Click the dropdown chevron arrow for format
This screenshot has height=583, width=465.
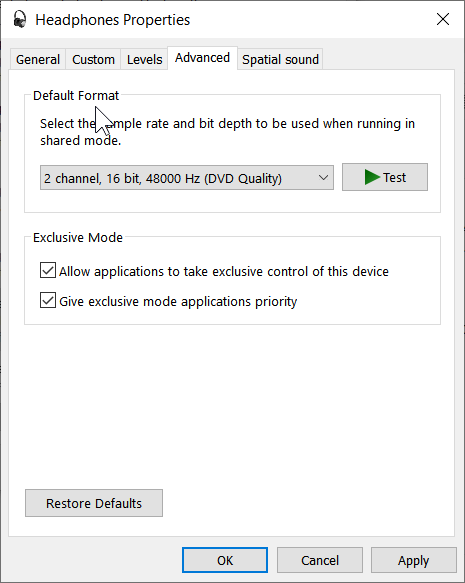(323, 178)
